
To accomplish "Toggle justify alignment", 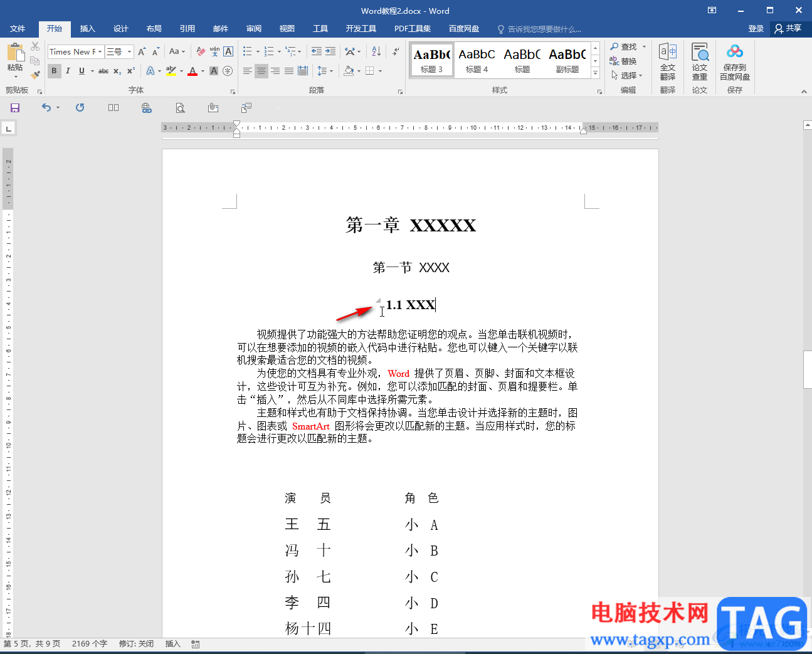I will click(x=289, y=71).
